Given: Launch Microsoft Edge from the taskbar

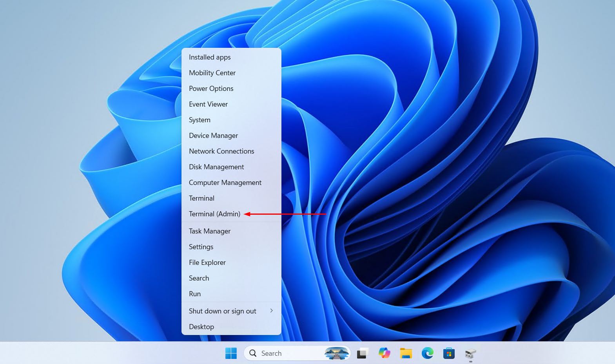Looking at the screenshot, I should pyautogui.click(x=427, y=353).
